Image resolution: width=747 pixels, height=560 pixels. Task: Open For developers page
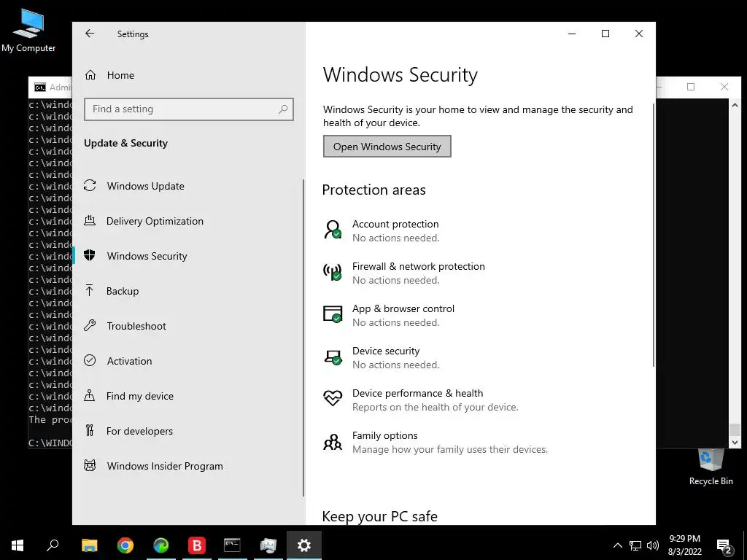189,431
